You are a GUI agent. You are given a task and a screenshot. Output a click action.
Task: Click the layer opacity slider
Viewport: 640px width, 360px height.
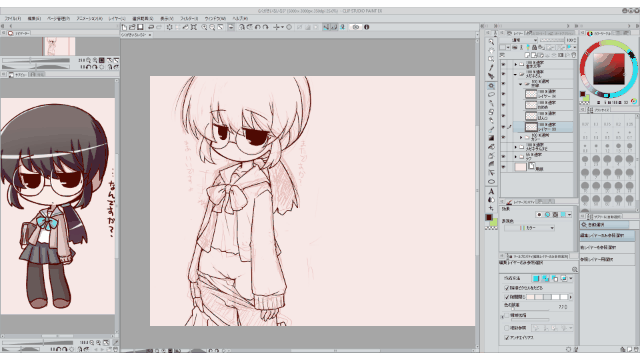tap(552, 40)
